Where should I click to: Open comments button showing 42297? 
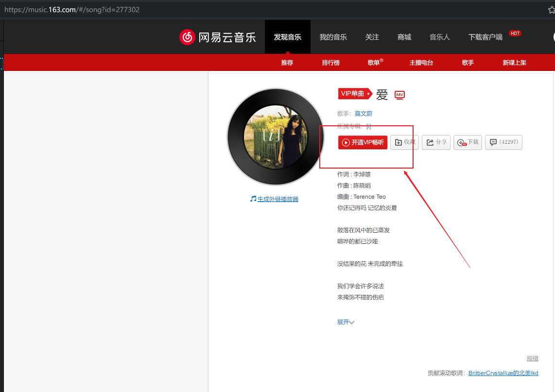click(503, 142)
